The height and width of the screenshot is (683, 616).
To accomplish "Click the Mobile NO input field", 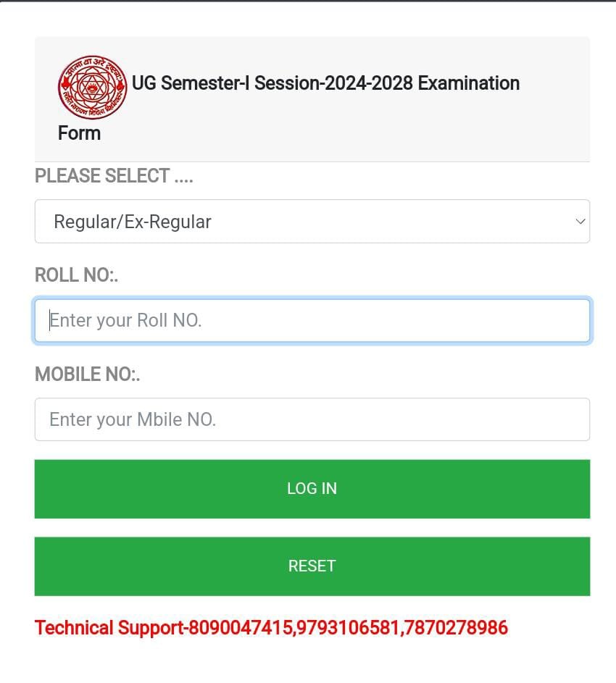I will (312, 419).
